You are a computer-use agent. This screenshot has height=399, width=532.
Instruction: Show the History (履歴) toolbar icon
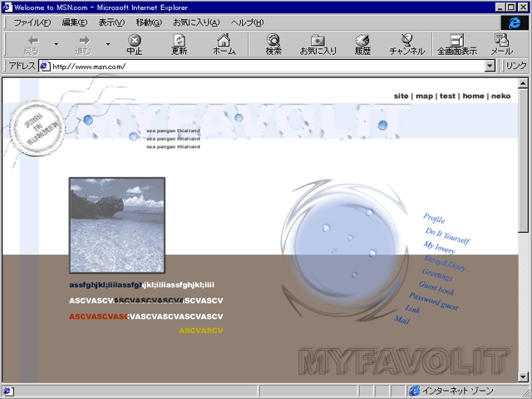point(362,44)
